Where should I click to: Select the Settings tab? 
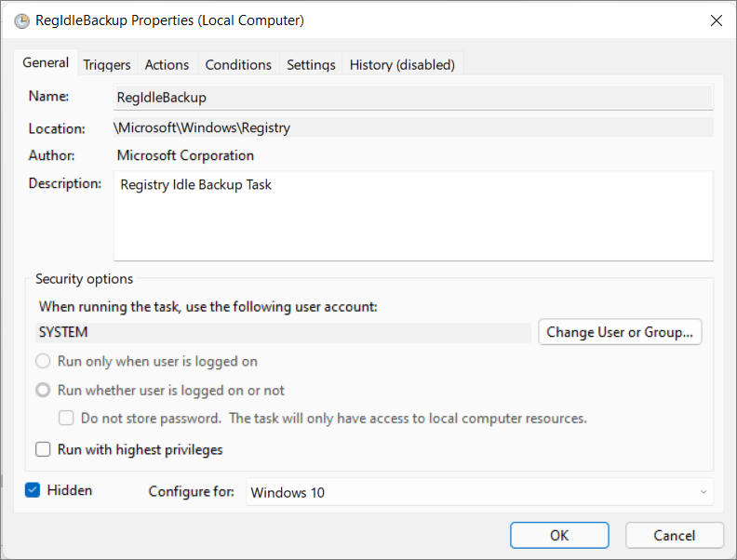(x=311, y=64)
